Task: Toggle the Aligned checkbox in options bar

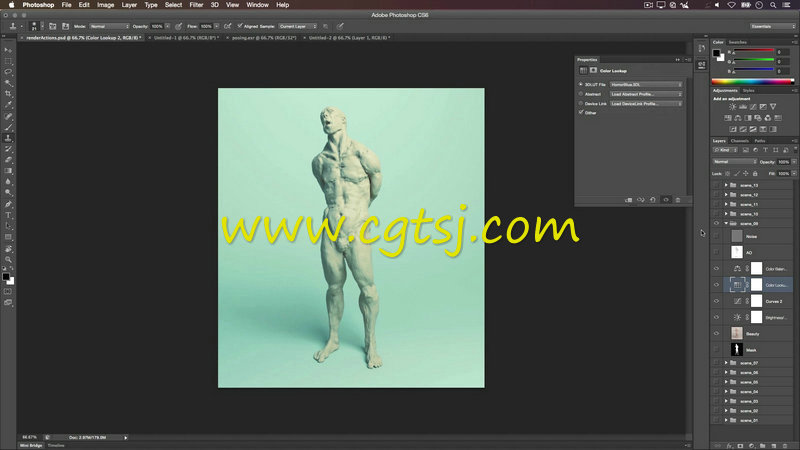Action: tap(240, 26)
